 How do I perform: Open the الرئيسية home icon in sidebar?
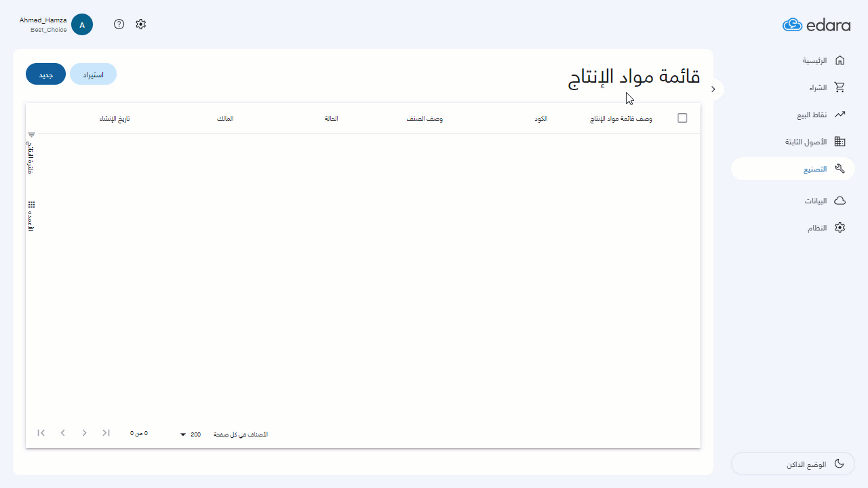840,60
